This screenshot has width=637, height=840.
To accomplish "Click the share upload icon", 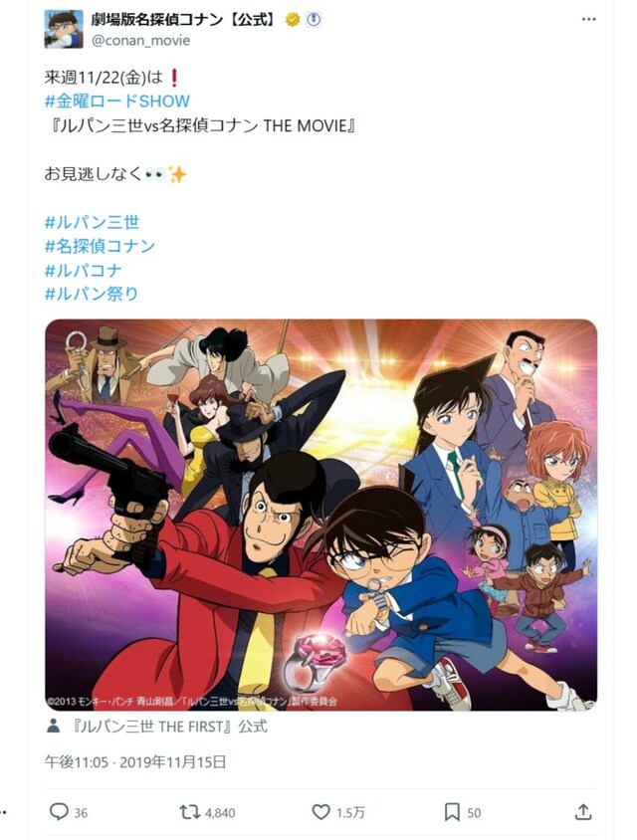I will coord(583,812).
